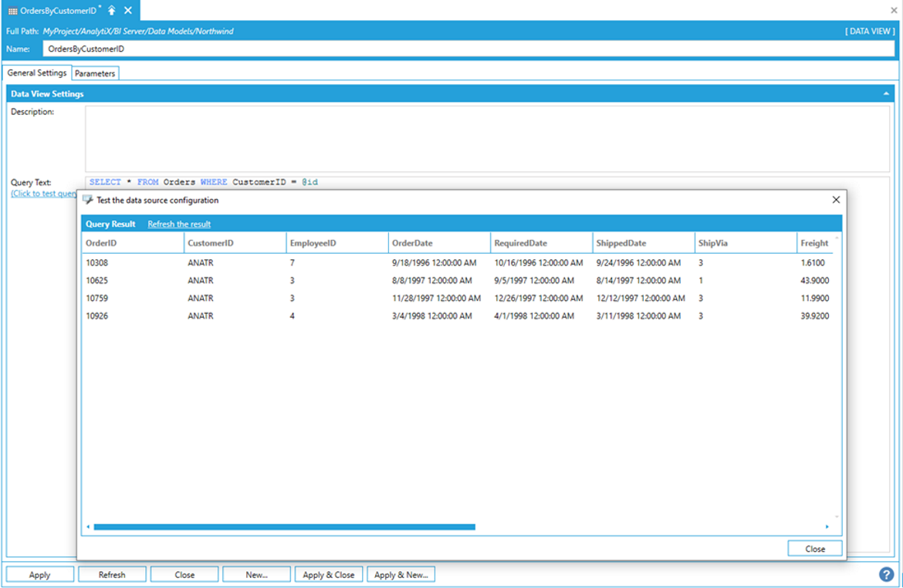Click the Apply button
The height and width of the screenshot is (588, 903).
point(40,575)
